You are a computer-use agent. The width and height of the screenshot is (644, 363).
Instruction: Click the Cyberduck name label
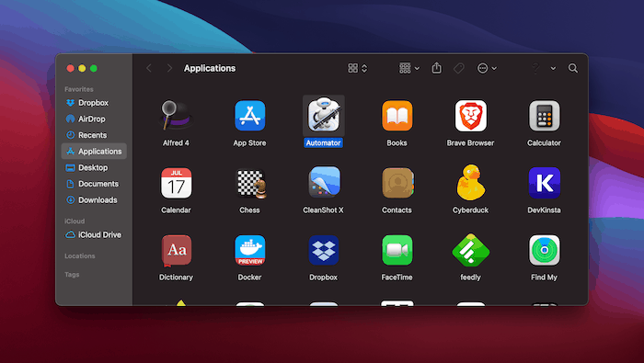coord(471,210)
